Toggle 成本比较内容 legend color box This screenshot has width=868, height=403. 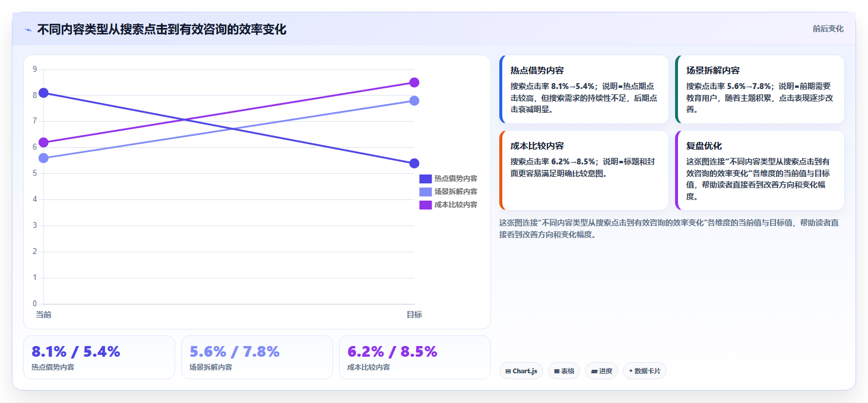[x=425, y=205]
